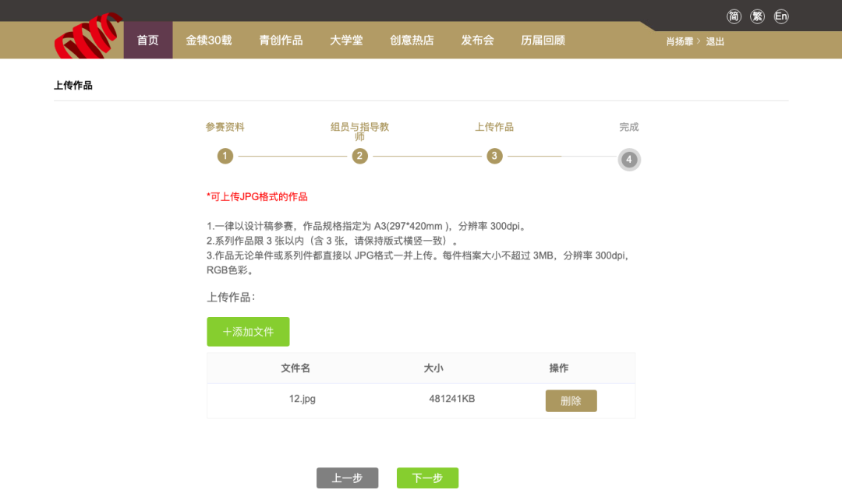Click 退出 to log out

tap(714, 41)
